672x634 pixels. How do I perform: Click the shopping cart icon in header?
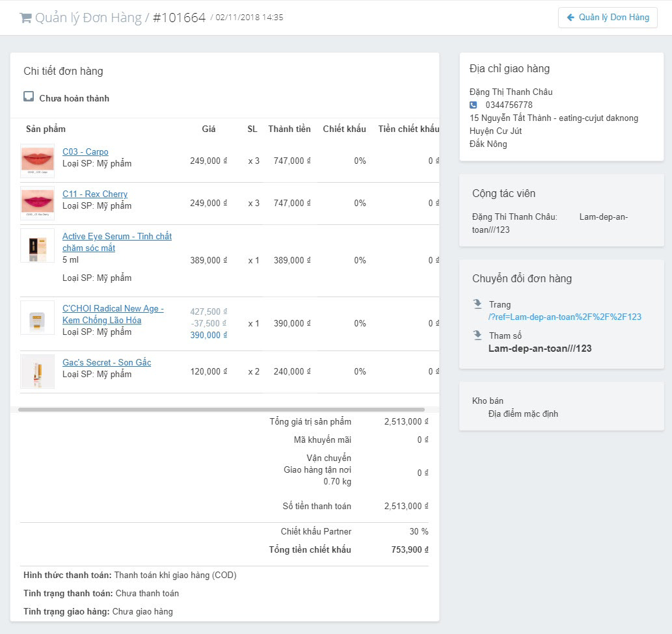coord(25,18)
